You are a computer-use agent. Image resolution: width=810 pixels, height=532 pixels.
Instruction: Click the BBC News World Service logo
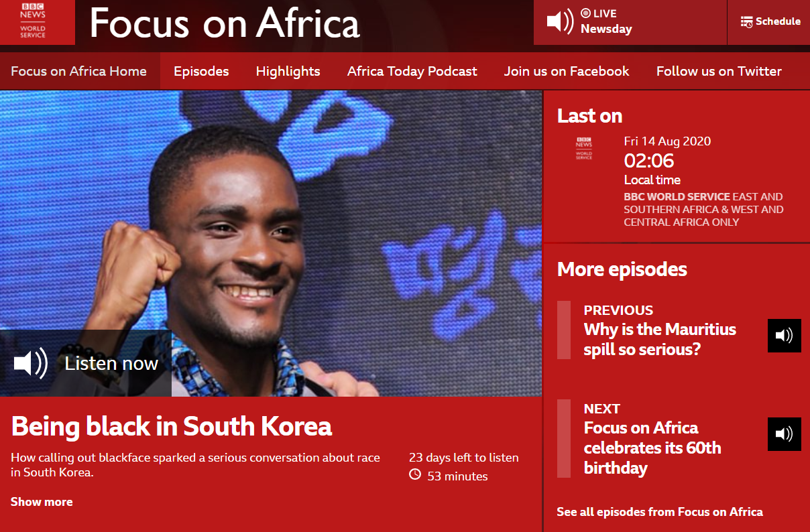tap(33, 21)
